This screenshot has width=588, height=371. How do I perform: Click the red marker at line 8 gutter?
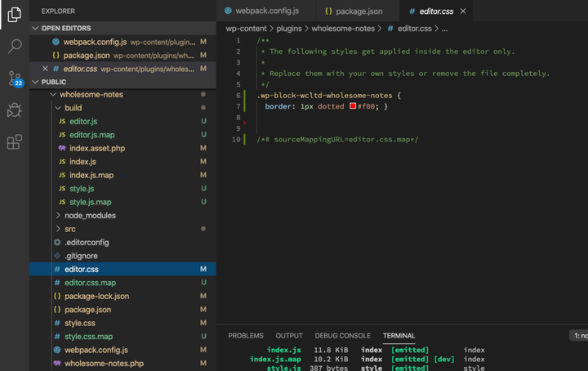point(244,123)
